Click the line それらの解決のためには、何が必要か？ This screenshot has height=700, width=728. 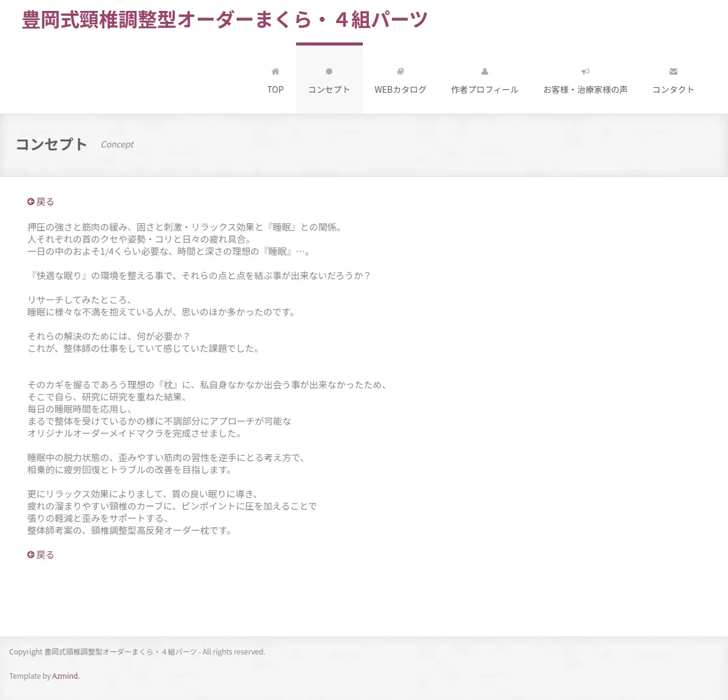pos(109,336)
